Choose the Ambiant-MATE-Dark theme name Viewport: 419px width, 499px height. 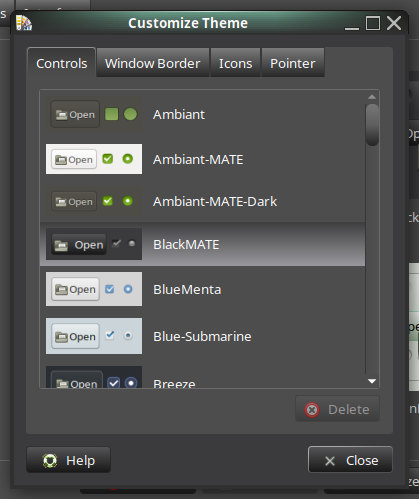click(215, 201)
